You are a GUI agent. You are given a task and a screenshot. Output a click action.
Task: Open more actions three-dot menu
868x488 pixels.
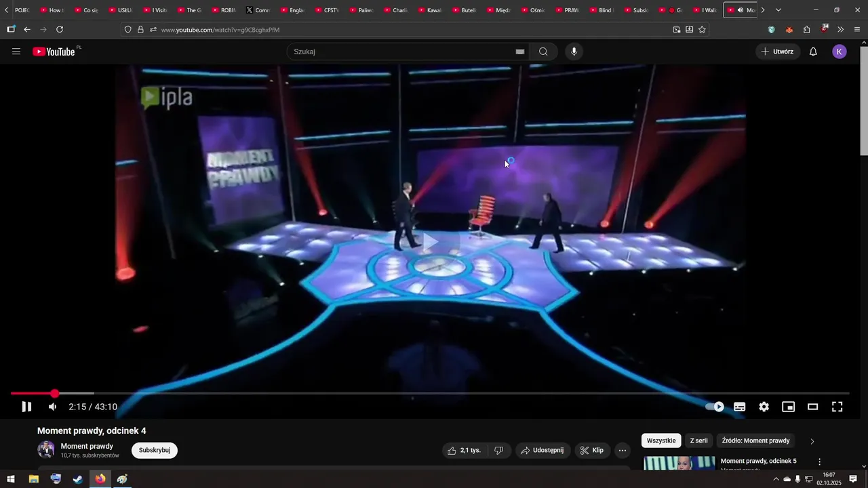[x=623, y=450]
